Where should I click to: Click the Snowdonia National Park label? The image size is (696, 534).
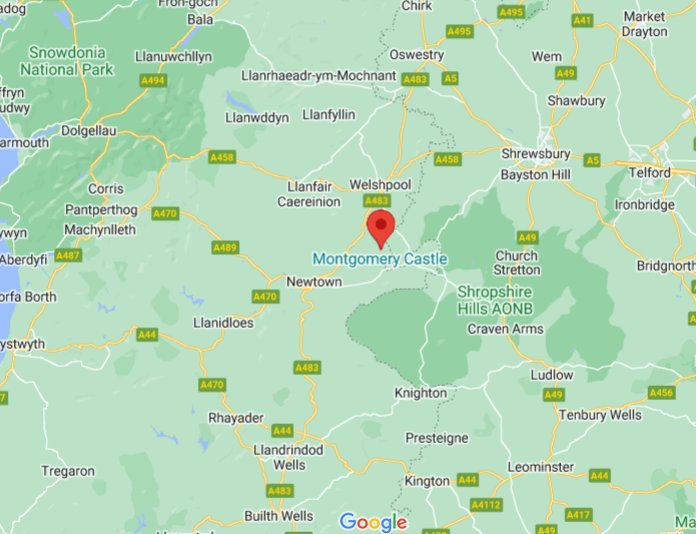click(x=67, y=61)
